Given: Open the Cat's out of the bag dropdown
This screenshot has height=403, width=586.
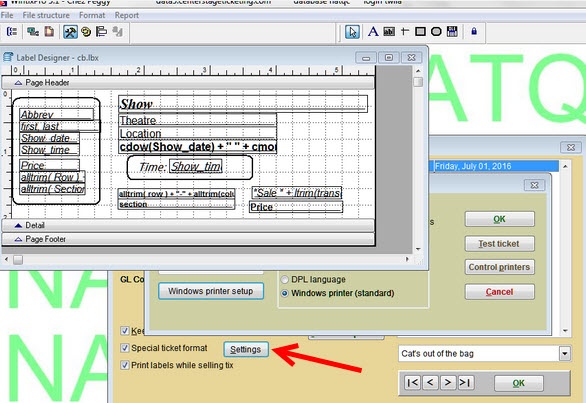Looking at the screenshot, I should pyautogui.click(x=565, y=353).
